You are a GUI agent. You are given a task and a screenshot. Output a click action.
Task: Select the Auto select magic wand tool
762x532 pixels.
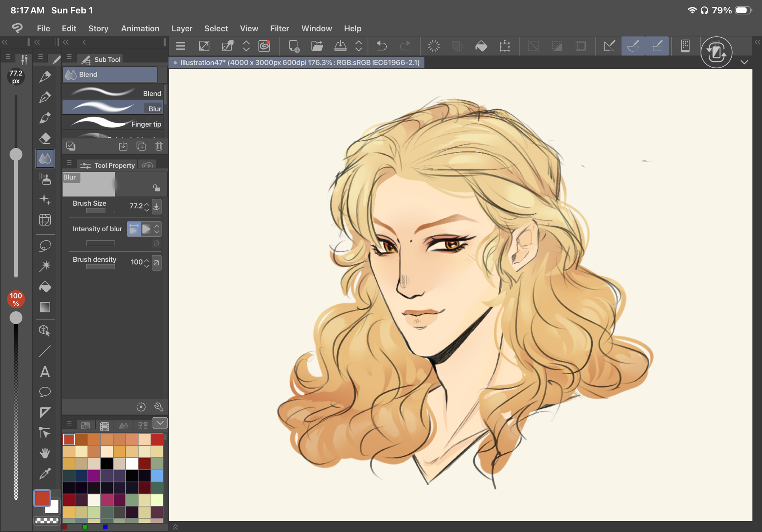45,266
